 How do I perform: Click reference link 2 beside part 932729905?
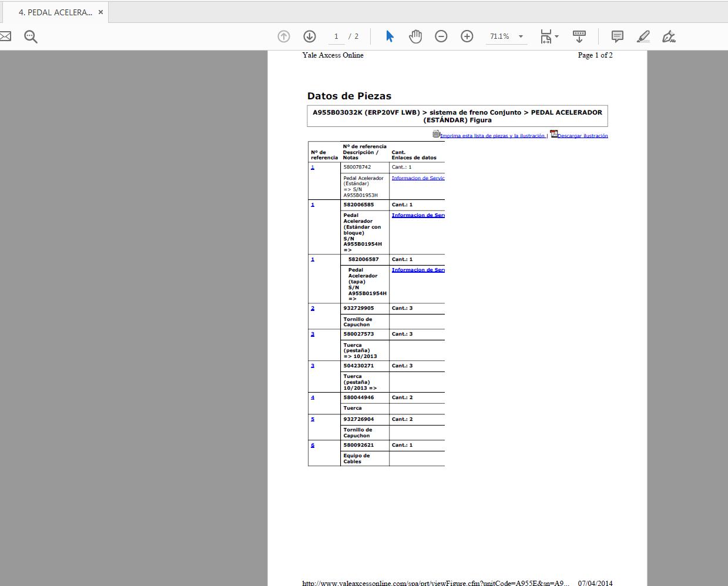(313, 308)
